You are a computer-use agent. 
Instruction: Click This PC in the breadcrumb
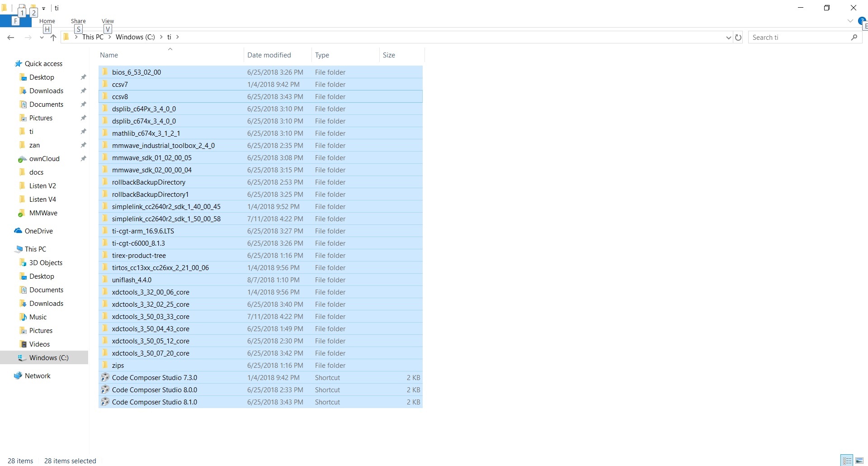[x=93, y=37]
